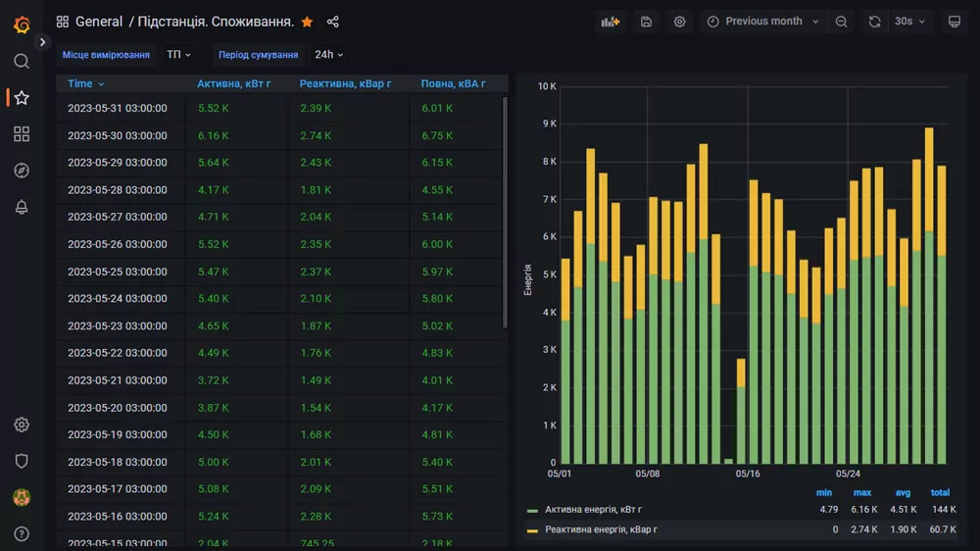
Task: Sort legend by avg column
Action: pyautogui.click(x=903, y=493)
